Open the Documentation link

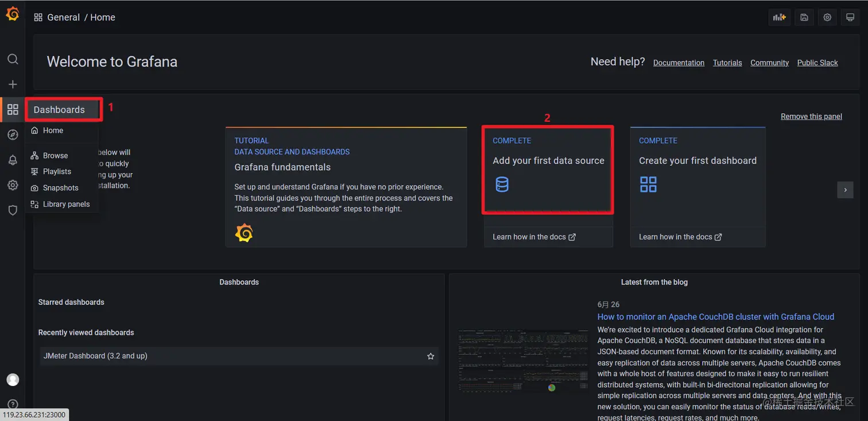679,63
